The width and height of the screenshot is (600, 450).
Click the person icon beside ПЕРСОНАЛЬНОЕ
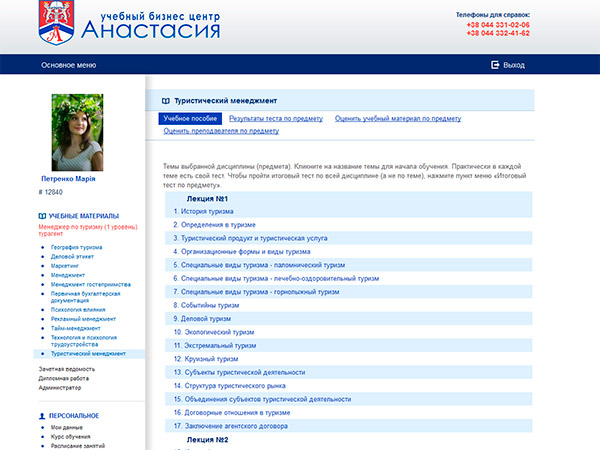[x=41, y=415]
